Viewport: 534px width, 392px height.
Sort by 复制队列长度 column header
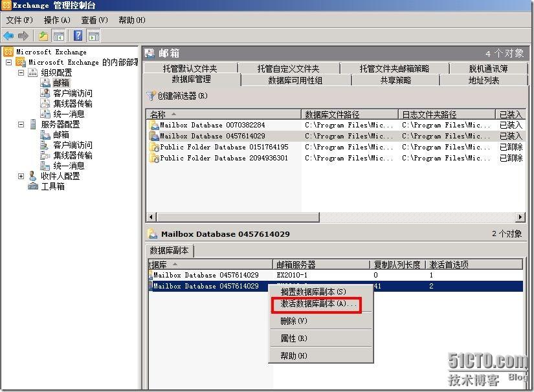tap(397, 265)
